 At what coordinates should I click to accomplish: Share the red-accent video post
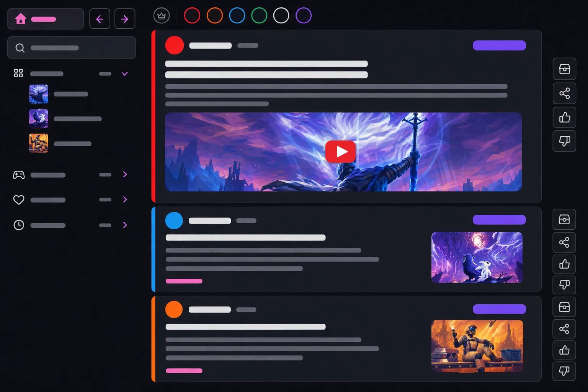[565, 93]
